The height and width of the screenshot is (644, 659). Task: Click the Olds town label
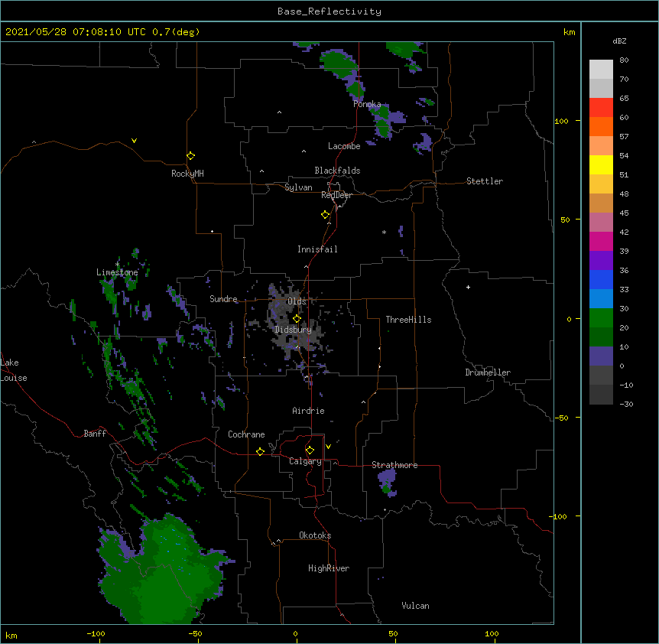coord(297,301)
